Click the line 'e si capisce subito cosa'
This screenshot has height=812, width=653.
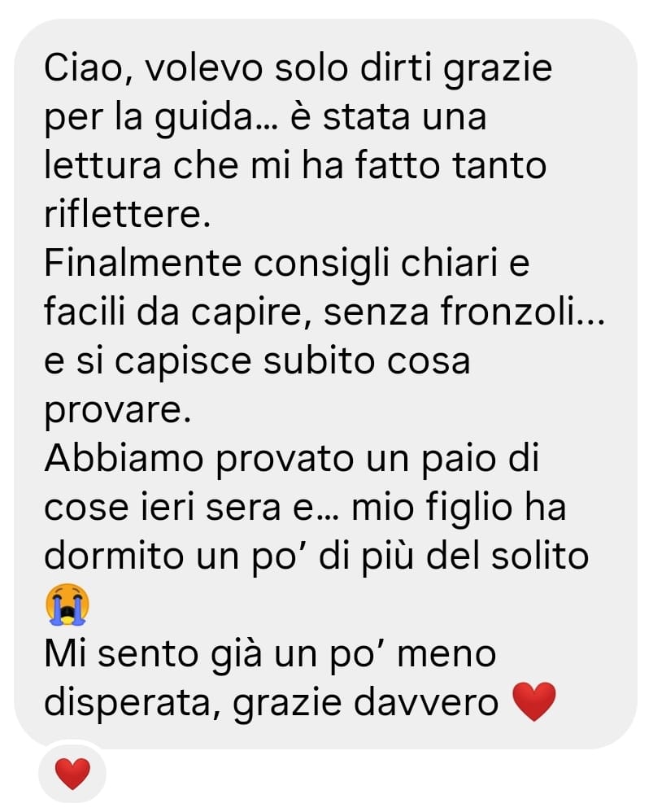tap(257, 361)
